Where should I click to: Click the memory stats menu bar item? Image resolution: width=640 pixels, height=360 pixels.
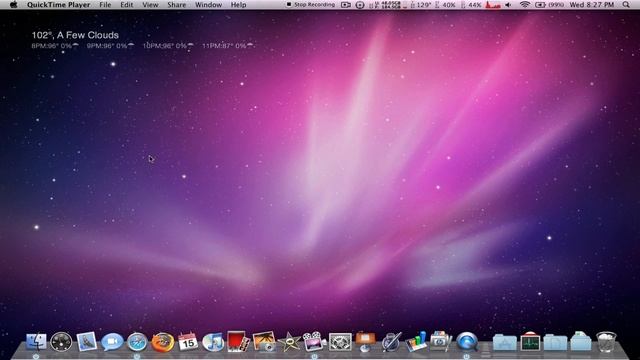(x=387, y=5)
